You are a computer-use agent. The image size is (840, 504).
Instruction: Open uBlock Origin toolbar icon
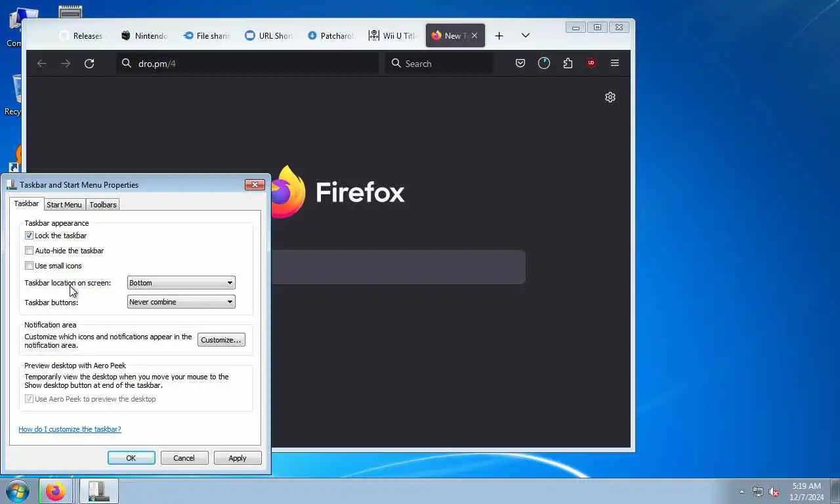pos(591,63)
